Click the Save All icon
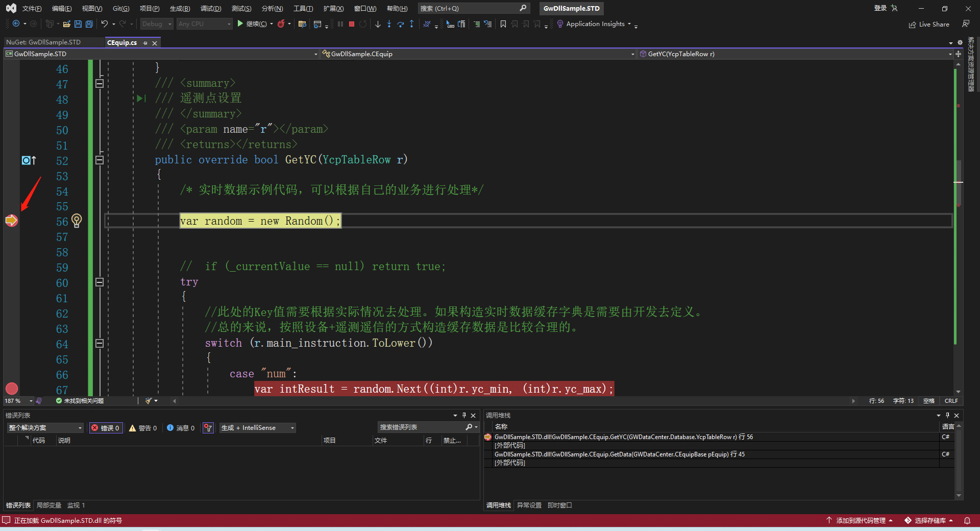Viewport: 980px width, 531px height. [89, 24]
